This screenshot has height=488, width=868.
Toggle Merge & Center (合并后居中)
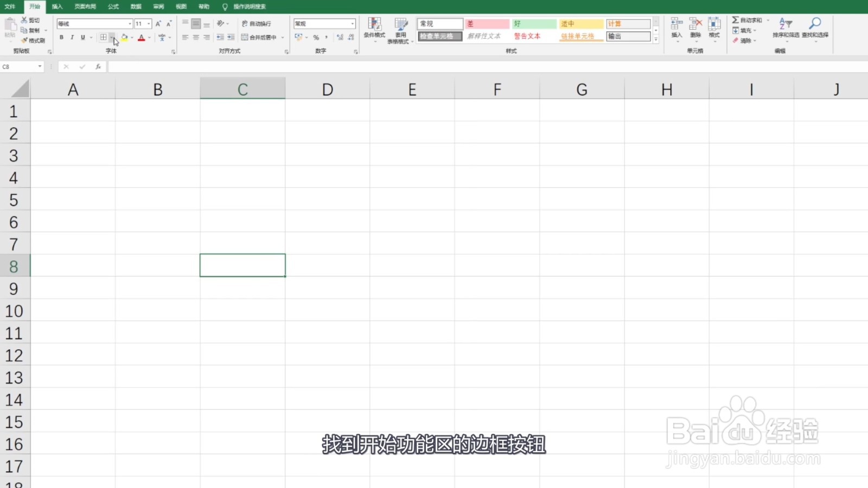[259, 37]
